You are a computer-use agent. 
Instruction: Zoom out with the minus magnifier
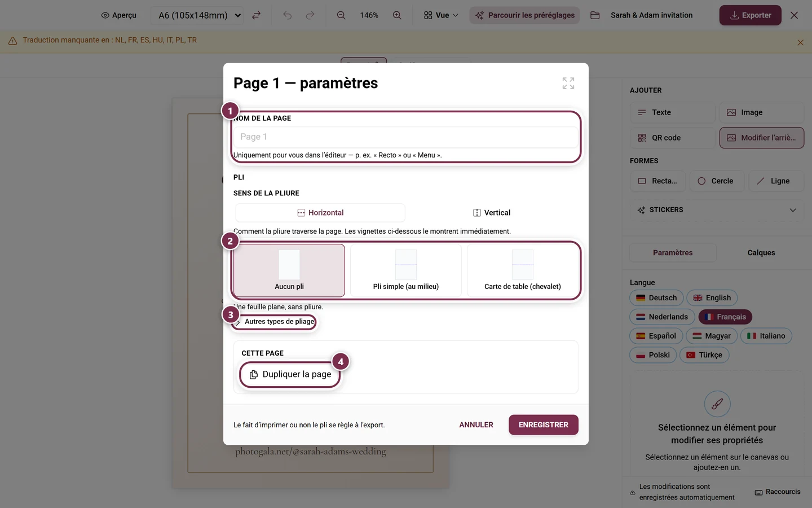pos(341,15)
